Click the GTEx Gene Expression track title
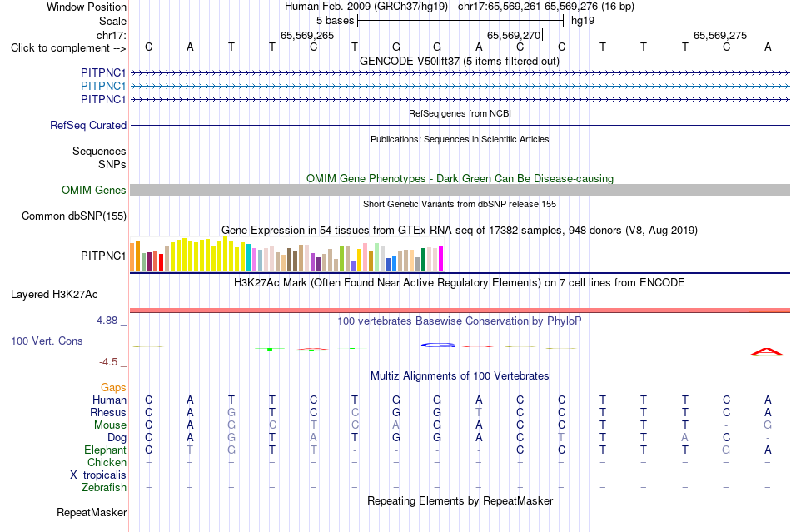The image size is (791, 532). pyautogui.click(x=460, y=231)
